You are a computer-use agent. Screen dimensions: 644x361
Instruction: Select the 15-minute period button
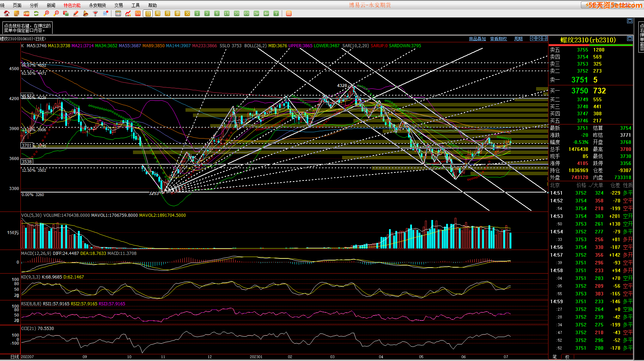pyautogui.click(x=227, y=13)
